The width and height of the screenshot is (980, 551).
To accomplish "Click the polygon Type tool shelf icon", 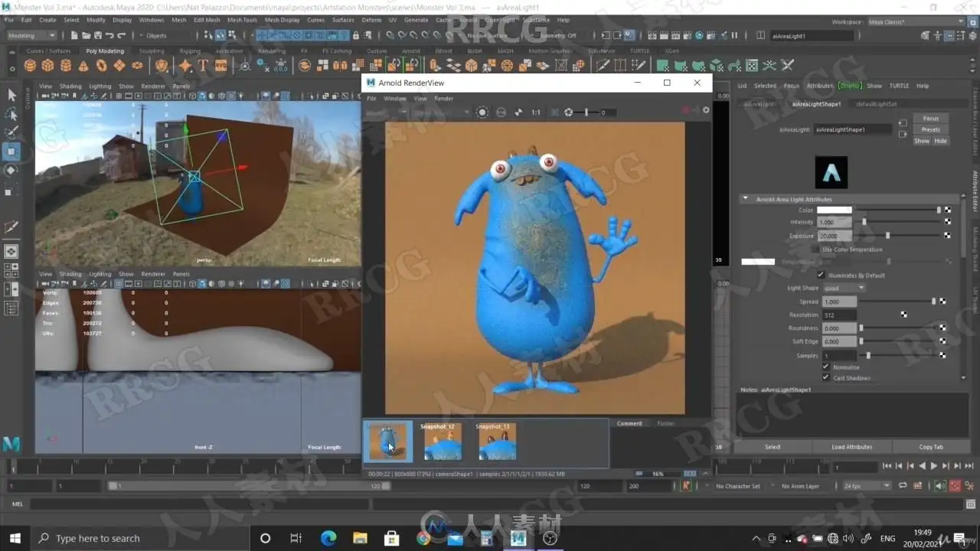I will coord(203,66).
